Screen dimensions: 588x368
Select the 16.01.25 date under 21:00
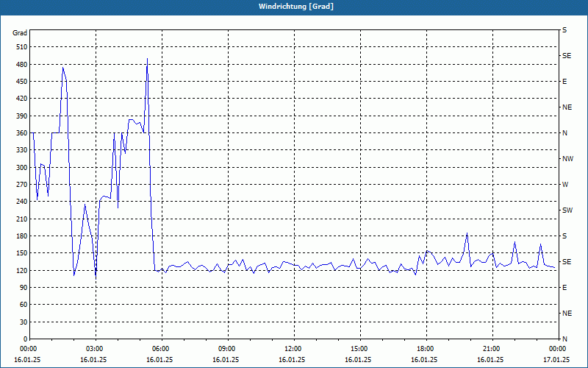(x=490, y=360)
